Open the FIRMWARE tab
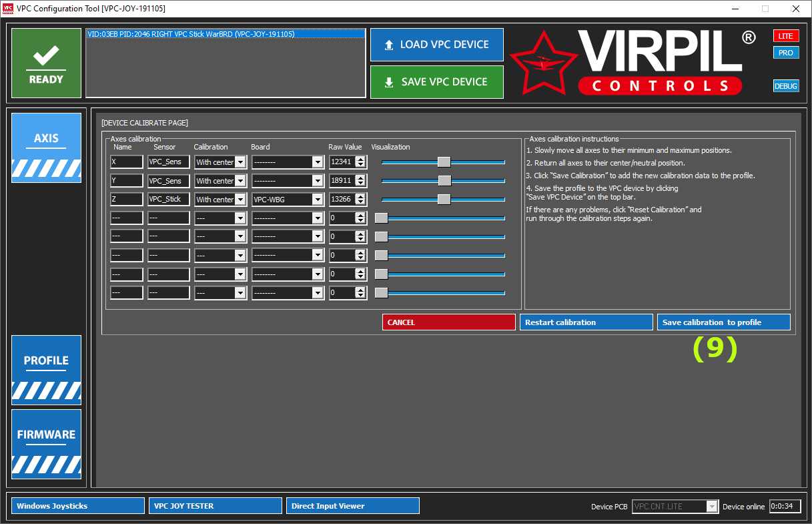The height and width of the screenshot is (524, 812). 46,444
